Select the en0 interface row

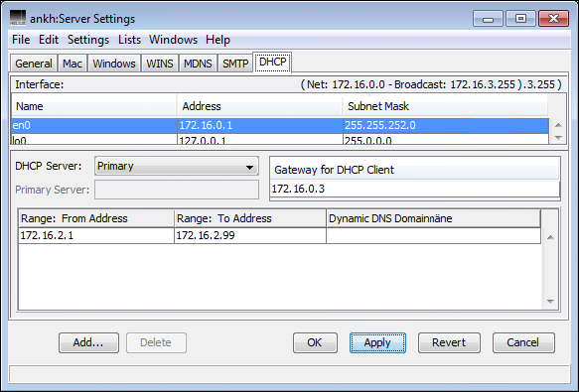(280, 125)
